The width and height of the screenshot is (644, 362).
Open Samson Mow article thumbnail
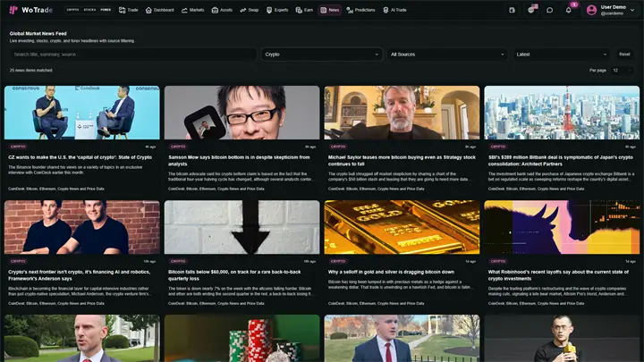pyautogui.click(x=241, y=113)
